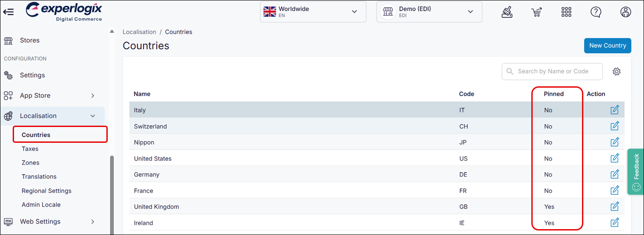Collapse the sidebar with the back-arrow menu icon
Viewport: 644px width, 235px height.
(9, 12)
